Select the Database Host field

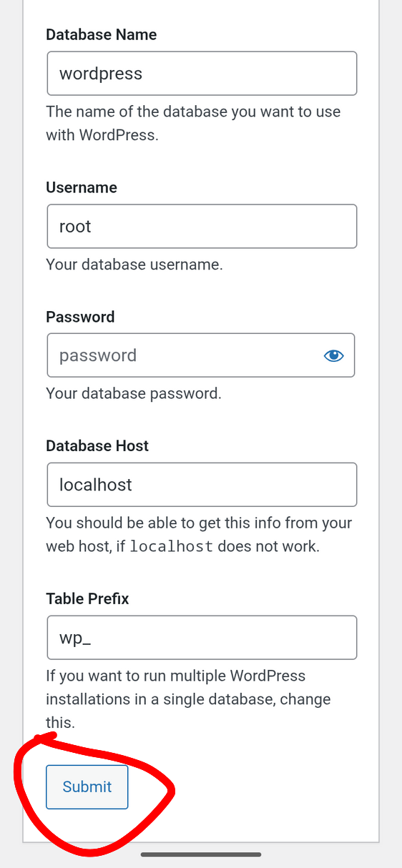coord(202,484)
